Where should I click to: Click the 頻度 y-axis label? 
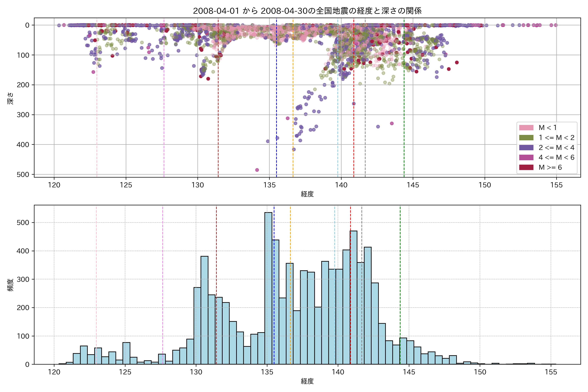[x=10, y=285]
